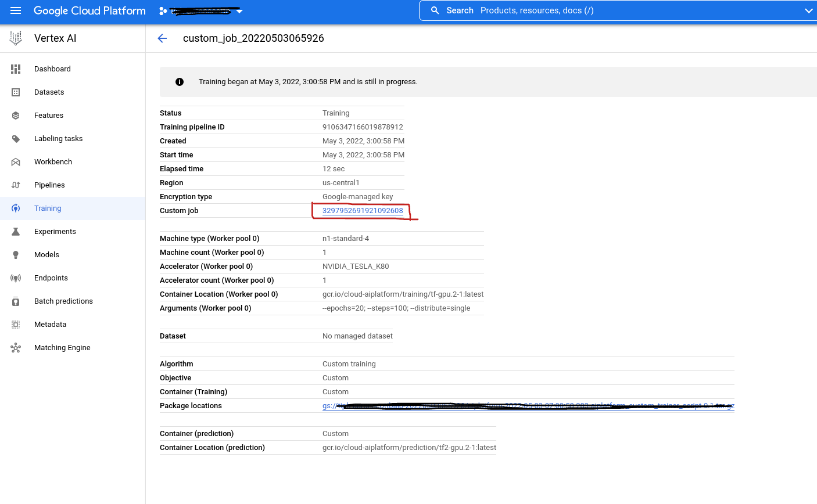Click the Status value Training
The height and width of the screenshot is (504, 817).
pos(336,113)
